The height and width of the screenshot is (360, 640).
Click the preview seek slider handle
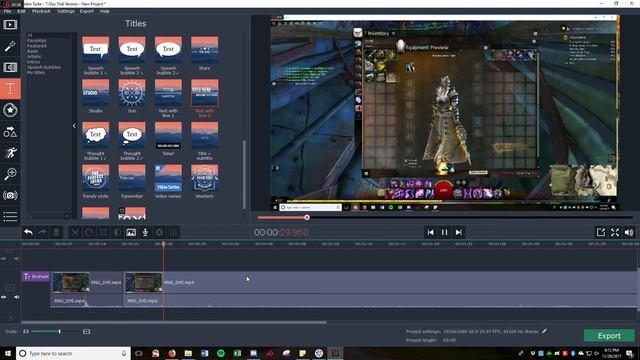pyautogui.click(x=307, y=218)
